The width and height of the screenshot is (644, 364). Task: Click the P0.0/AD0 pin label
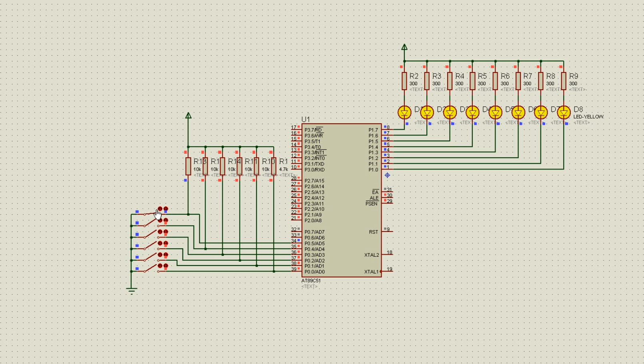(x=314, y=272)
